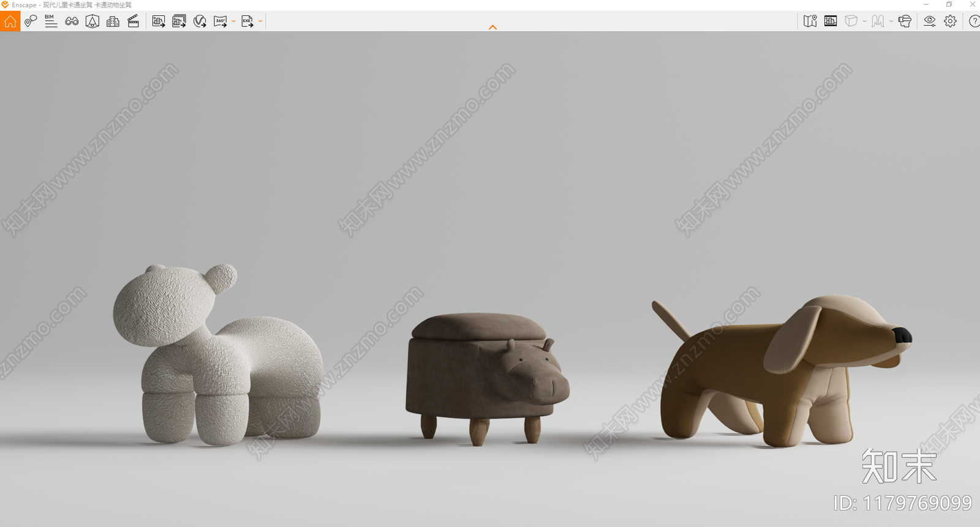Click the Export video icon
Screen dimensions: 980x527
point(200,21)
